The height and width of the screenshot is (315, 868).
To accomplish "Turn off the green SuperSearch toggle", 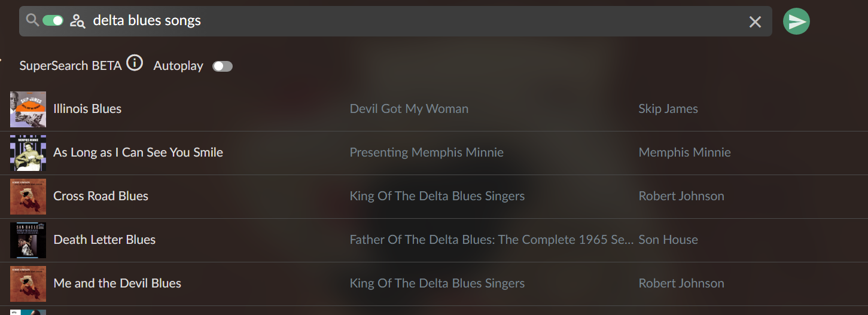I will click(x=53, y=21).
